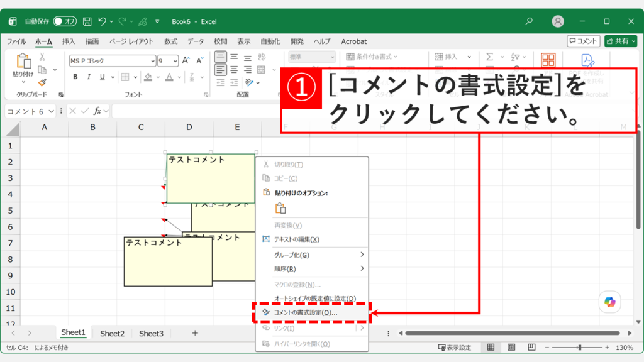Select column header B

92,127
